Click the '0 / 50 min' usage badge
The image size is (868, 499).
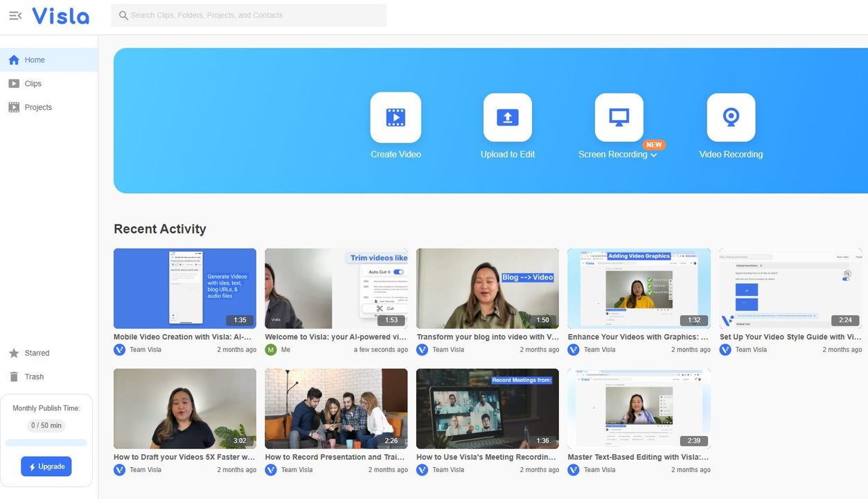[46, 426]
